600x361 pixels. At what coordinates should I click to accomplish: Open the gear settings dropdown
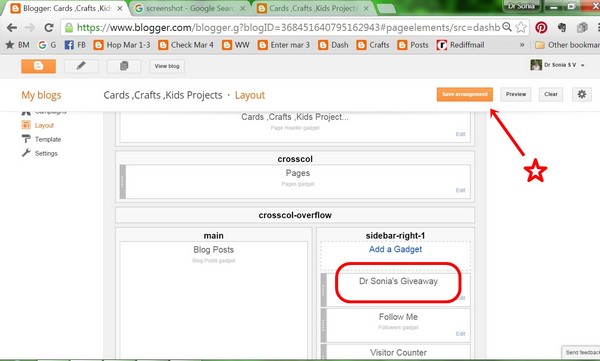click(x=582, y=94)
